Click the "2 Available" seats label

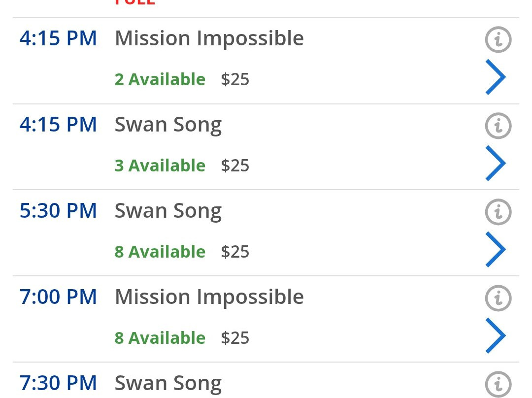coord(160,79)
